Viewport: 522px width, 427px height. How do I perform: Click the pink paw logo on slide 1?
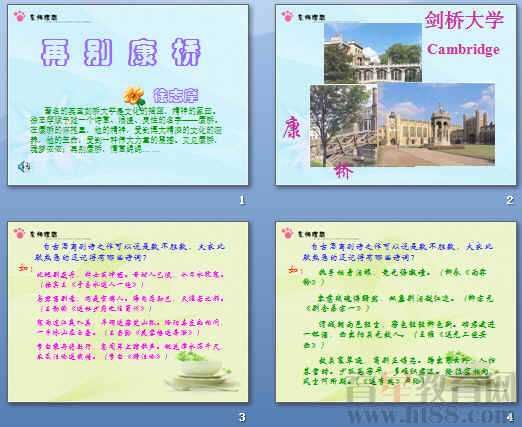(x=20, y=16)
